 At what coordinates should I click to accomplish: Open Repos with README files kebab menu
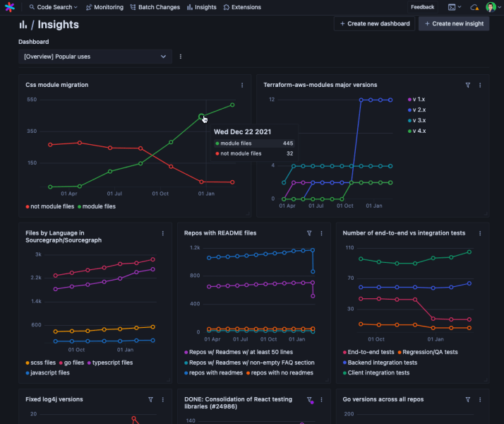point(321,233)
